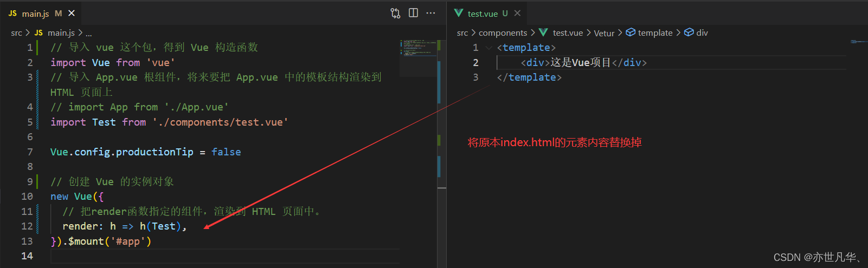
Task: Place cursor on "import Vue from 'vue'"
Action: (x=113, y=63)
